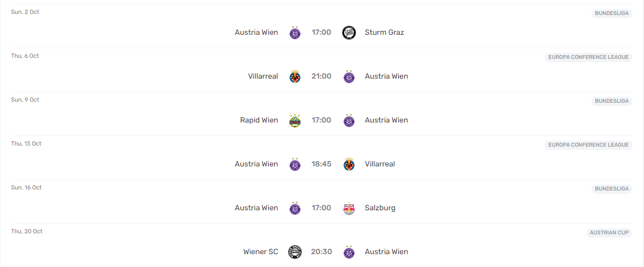
Task: Open the Rapid Wien team link
Action: click(x=259, y=120)
